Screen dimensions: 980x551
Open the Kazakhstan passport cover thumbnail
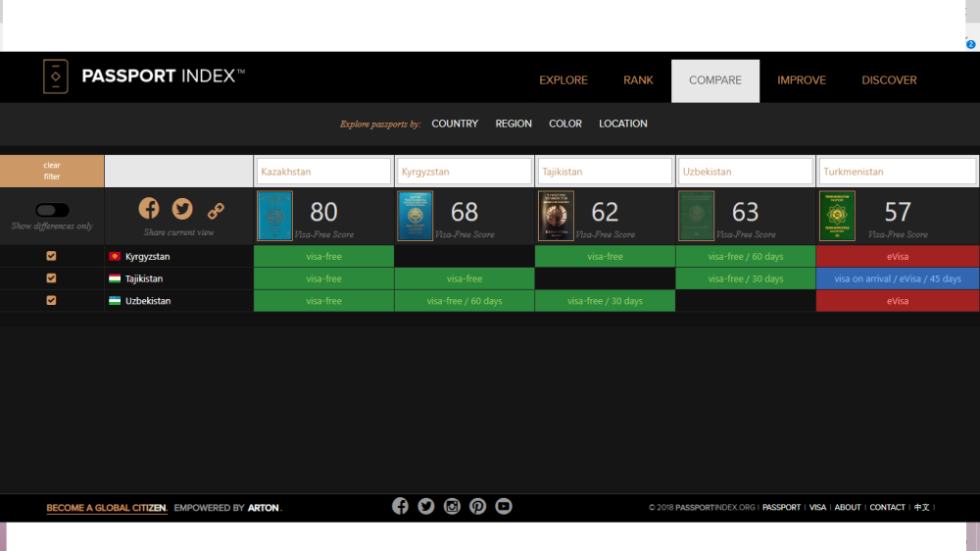[x=274, y=216]
